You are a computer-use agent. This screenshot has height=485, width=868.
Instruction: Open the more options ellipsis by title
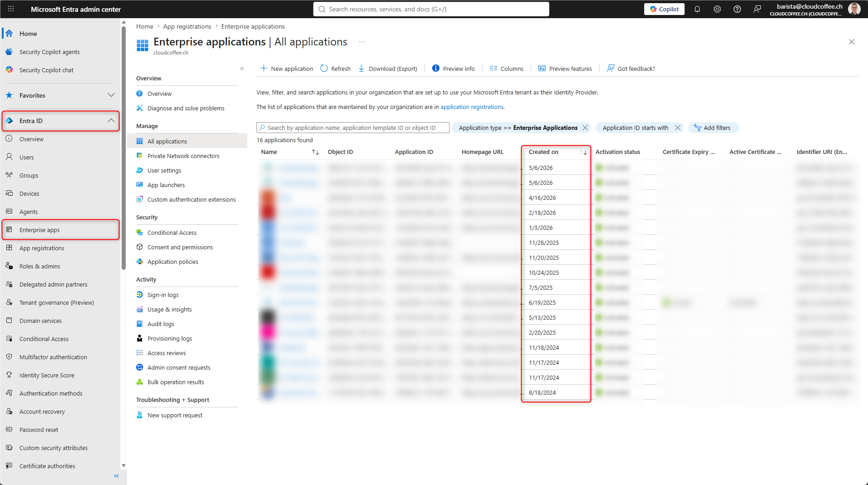point(362,42)
